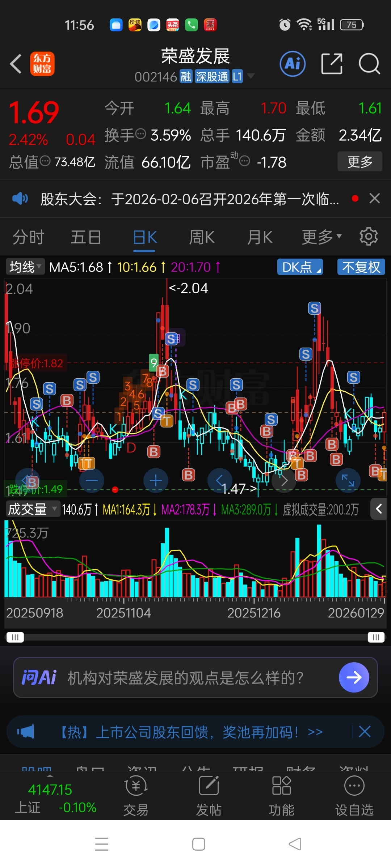
Task: Tap the 市盈 info icon
Action: pos(245,161)
